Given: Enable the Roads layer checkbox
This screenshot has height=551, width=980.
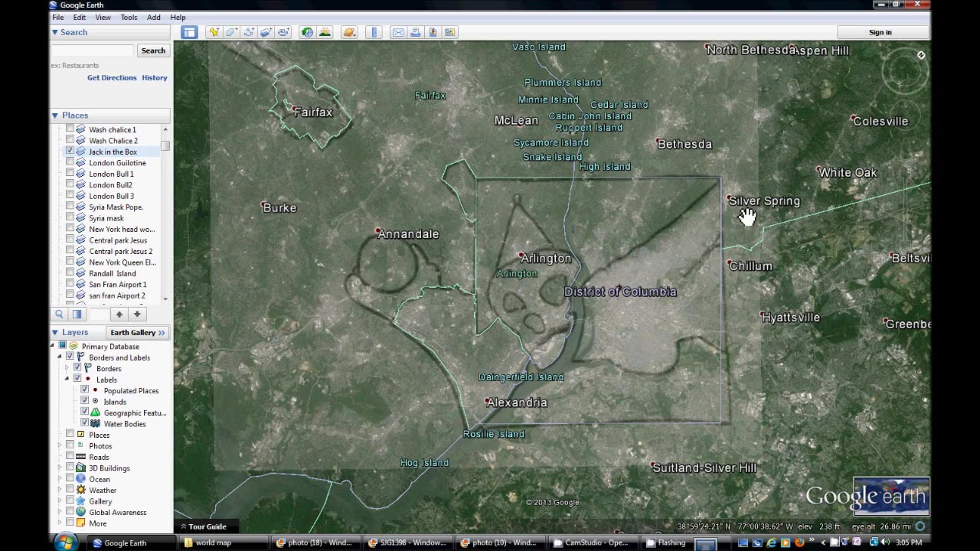Looking at the screenshot, I should 70,456.
